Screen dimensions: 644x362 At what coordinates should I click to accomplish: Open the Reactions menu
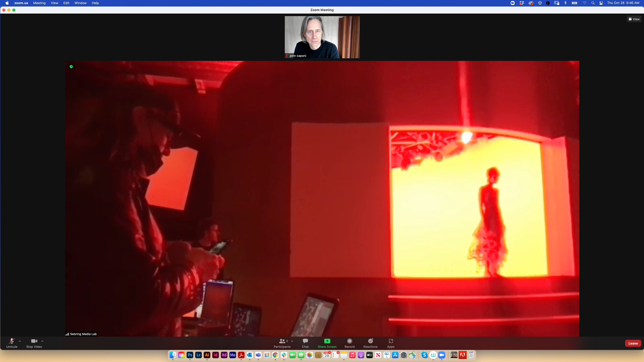[370, 343]
